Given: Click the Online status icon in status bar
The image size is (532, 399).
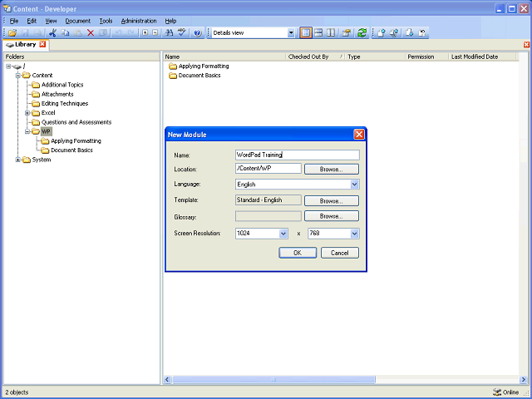Looking at the screenshot, I should 497,392.
